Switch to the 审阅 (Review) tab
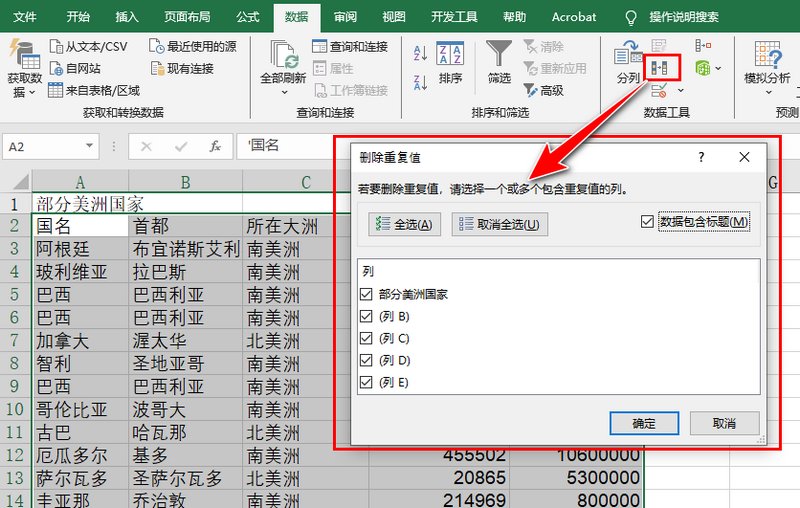Image resolution: width=800 pixels, height=508 pixels. (x=345, y=17)
